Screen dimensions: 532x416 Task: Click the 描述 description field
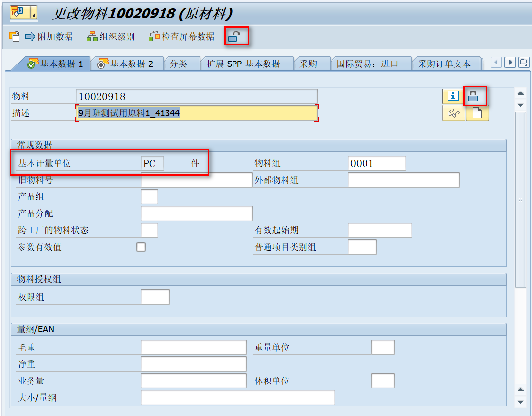point(197,113)
